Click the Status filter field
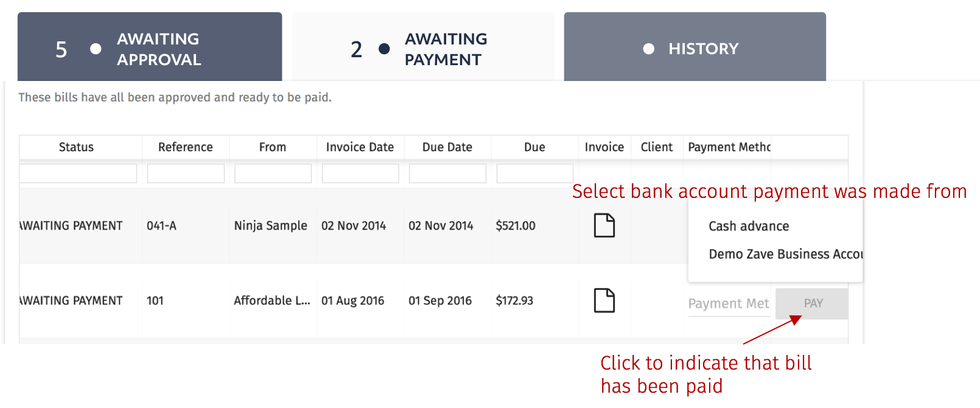This screenshot has width=980, height=408. (x=78, y=173)
